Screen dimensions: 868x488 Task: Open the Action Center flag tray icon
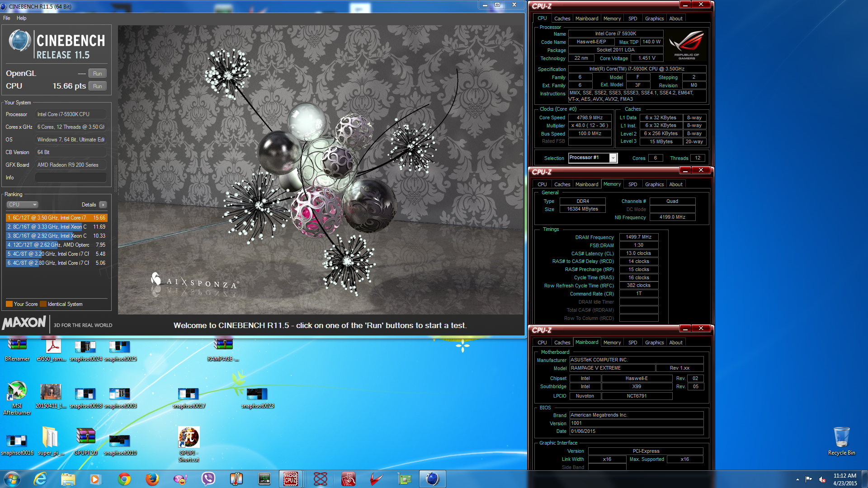(809, 479)
